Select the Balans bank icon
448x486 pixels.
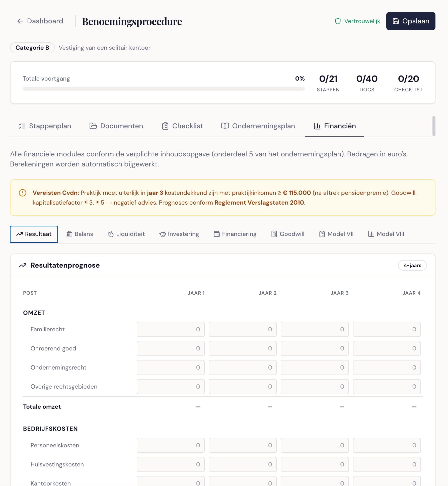coord(69,234)
